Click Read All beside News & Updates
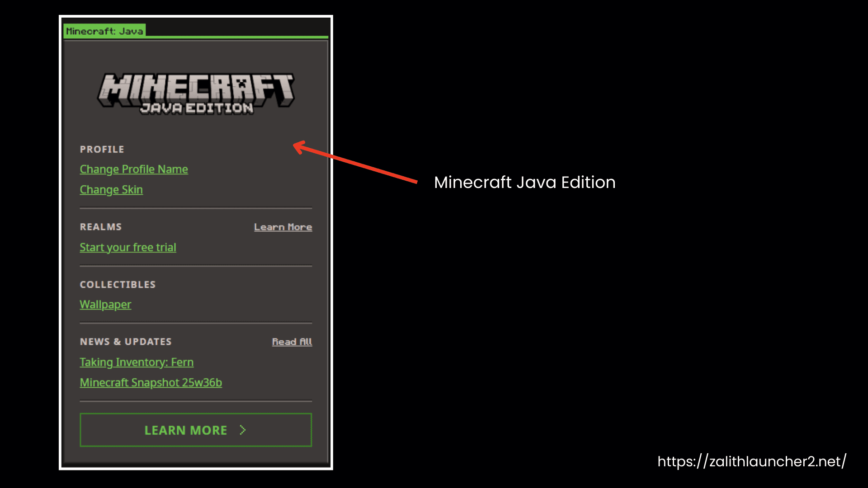The height and width of the screenshot is (488, 868). point(292,342)
